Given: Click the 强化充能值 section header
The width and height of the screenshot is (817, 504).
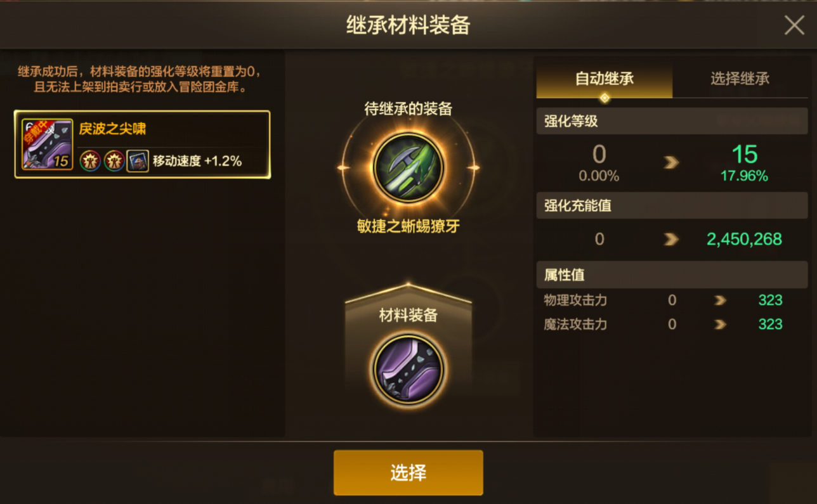Looking at the screenshot, I should coord(672,205).
